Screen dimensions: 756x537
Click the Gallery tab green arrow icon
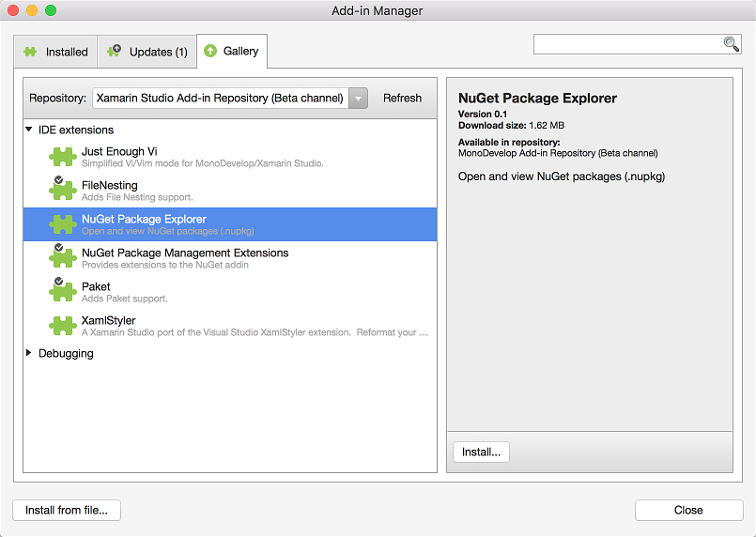(210, 51)
